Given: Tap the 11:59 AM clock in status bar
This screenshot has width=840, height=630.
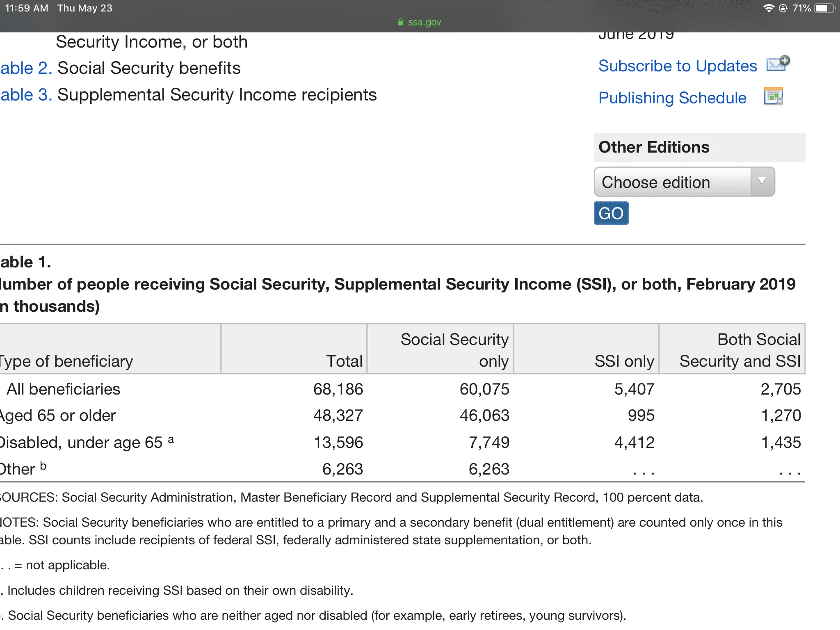Looking at the screenshot, I should pyautogui.click(x=26, y=8).
